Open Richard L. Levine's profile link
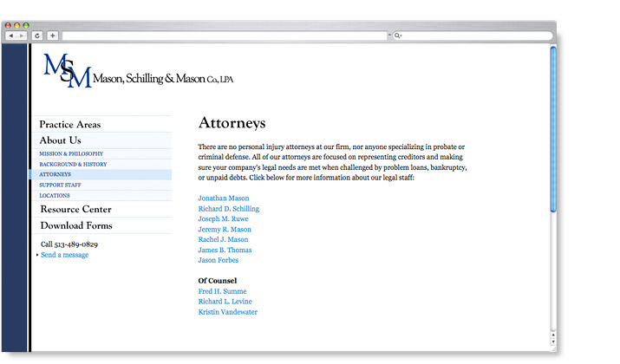 (225, 302)
